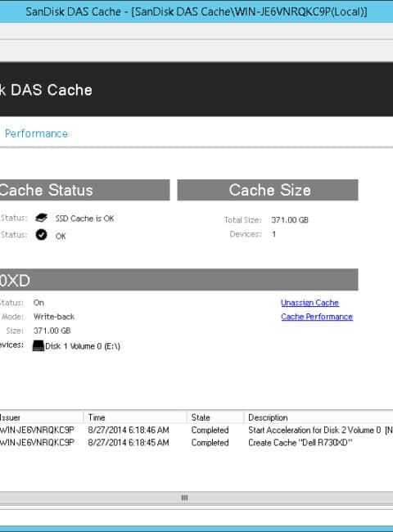The image size is (393, 532).
Task: Open the Performance tab
Action: [36, 133]
